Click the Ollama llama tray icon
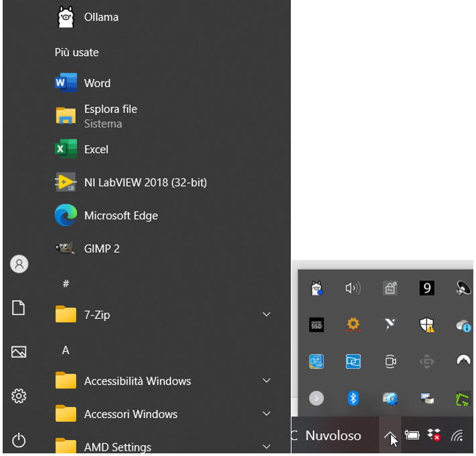 coord(317,288)
